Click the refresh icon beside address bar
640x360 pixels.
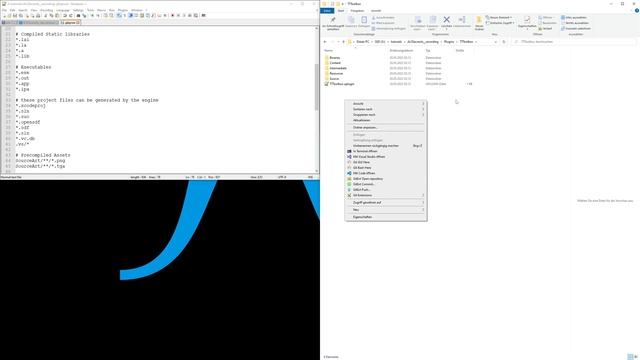tap(504, 42)
